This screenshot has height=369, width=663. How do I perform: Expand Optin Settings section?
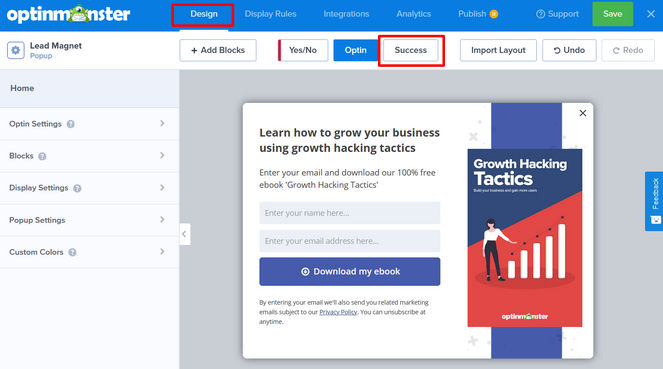(89, 124)
